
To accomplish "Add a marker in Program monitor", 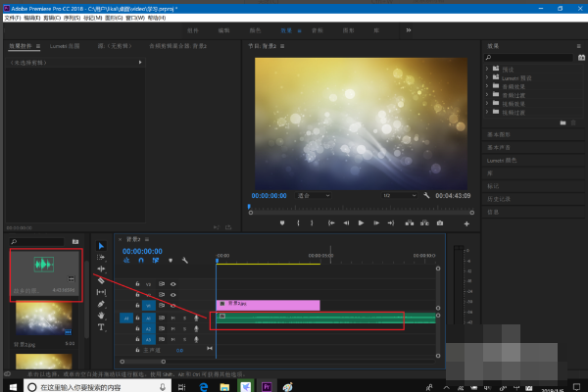I will (x=282, y=223).
